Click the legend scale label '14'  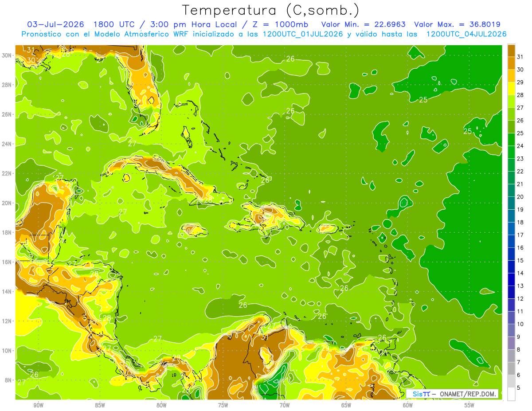pyautogui.click(x=520, y=273)
